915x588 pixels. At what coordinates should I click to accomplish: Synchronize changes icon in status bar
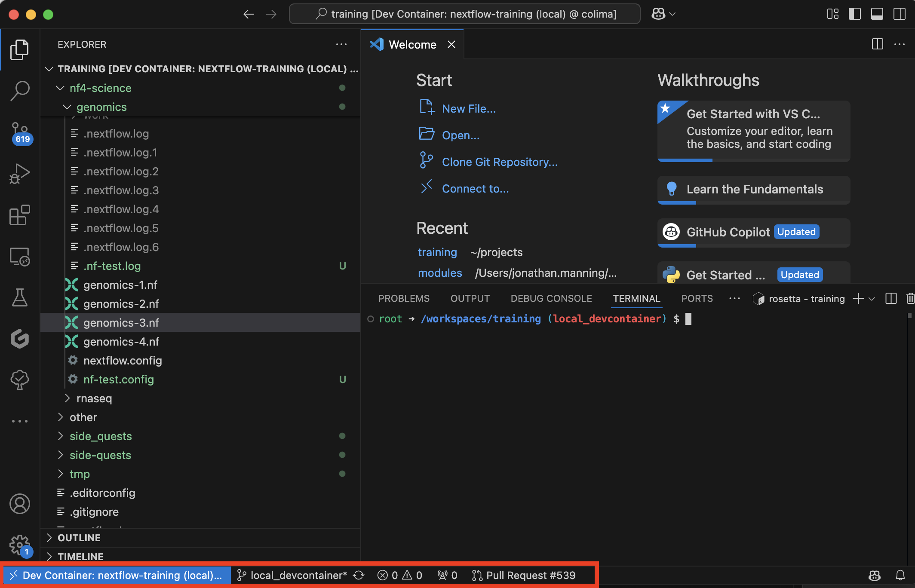click(359, 576)
